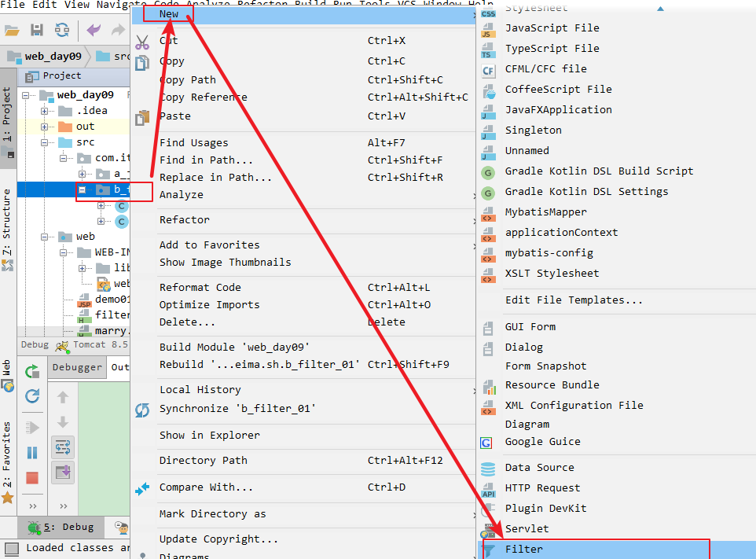The width and height of the screenshot is (756, 559).
Task: Choose Servlet in New submenu
Action: pos(616,528)
